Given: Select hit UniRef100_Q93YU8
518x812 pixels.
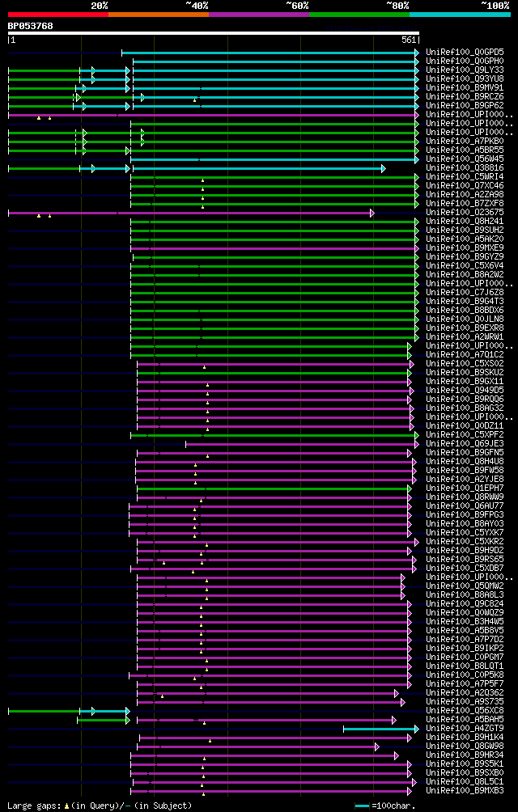Looking at the screenshot, I should [465, 78].
